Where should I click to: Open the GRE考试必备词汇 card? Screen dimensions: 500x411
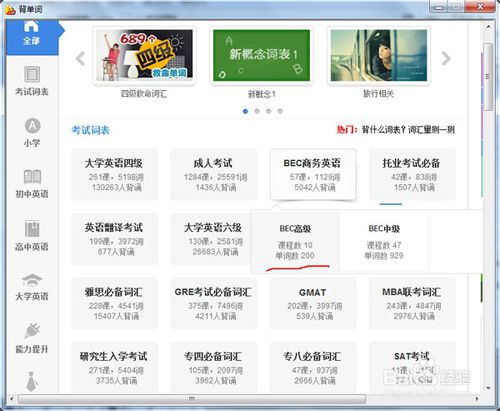click(214, 303)
